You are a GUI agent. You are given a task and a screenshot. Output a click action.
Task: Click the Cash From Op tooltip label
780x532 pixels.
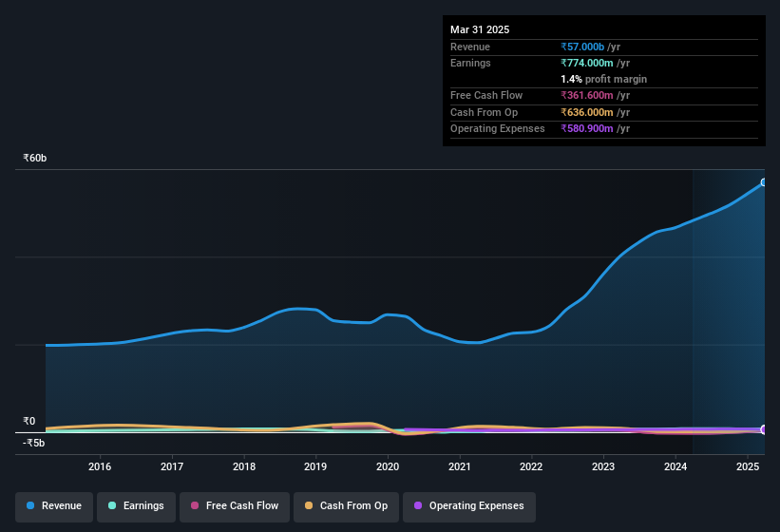click(484, 112)
